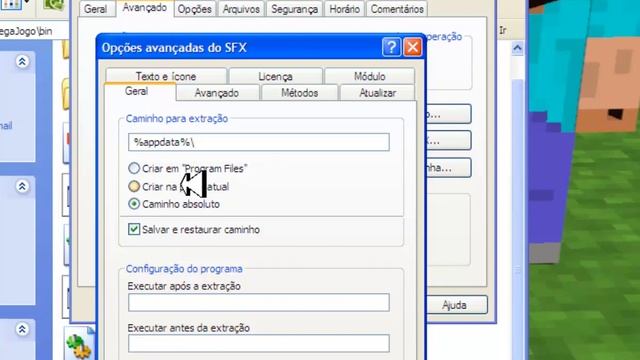The width and height of the screenshot is (640, 360).
Task: Open Comentários tab in background dialog
Action: tap(397, 9)
